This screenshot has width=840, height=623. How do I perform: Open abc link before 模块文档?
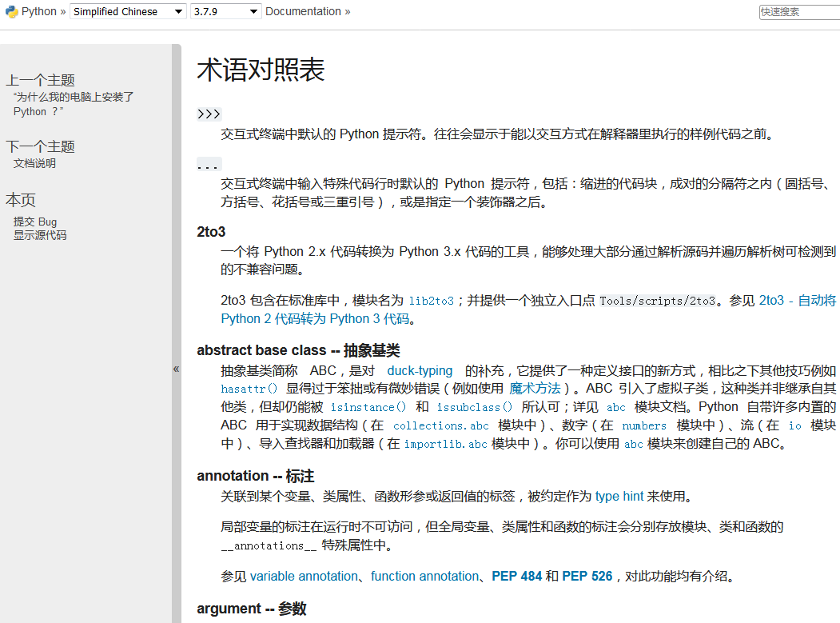tap(616, 407)
